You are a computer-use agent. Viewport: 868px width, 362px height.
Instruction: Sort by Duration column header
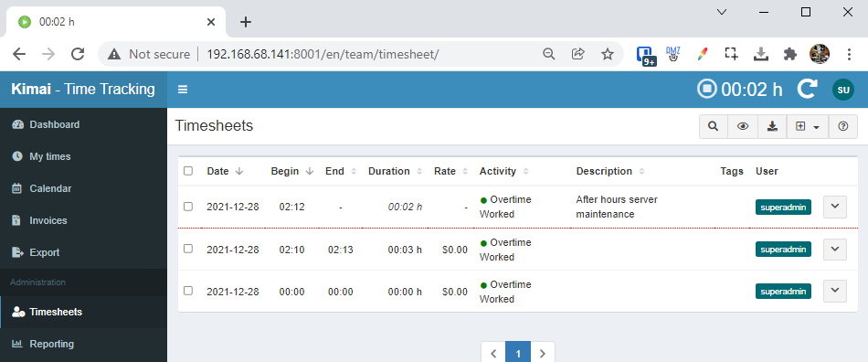[x=396, y=171]
